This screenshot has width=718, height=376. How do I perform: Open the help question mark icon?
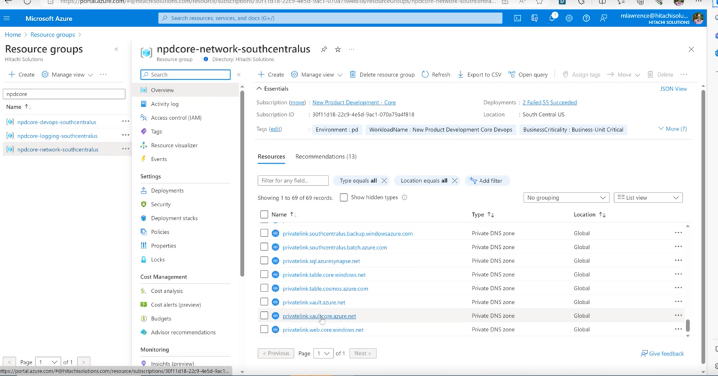click(586, 18)
